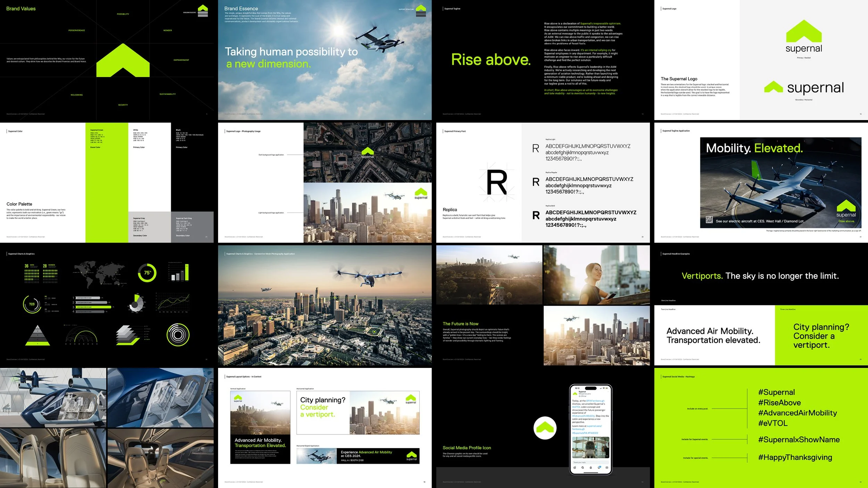Click the Building Blocks stacked logo icon
The height and width of the screenshot is (488, 868).
tap(203, 11)
